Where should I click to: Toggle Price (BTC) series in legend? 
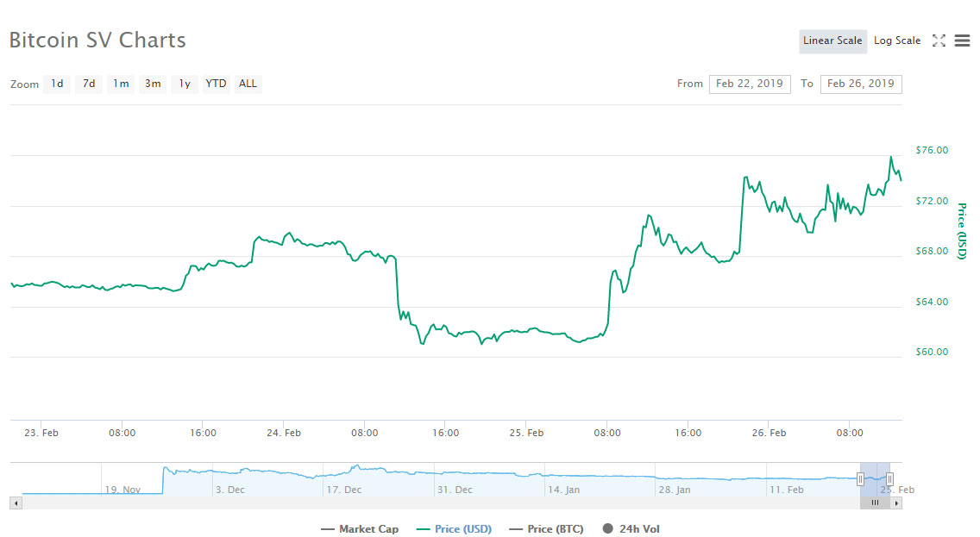tap(546, 529)
